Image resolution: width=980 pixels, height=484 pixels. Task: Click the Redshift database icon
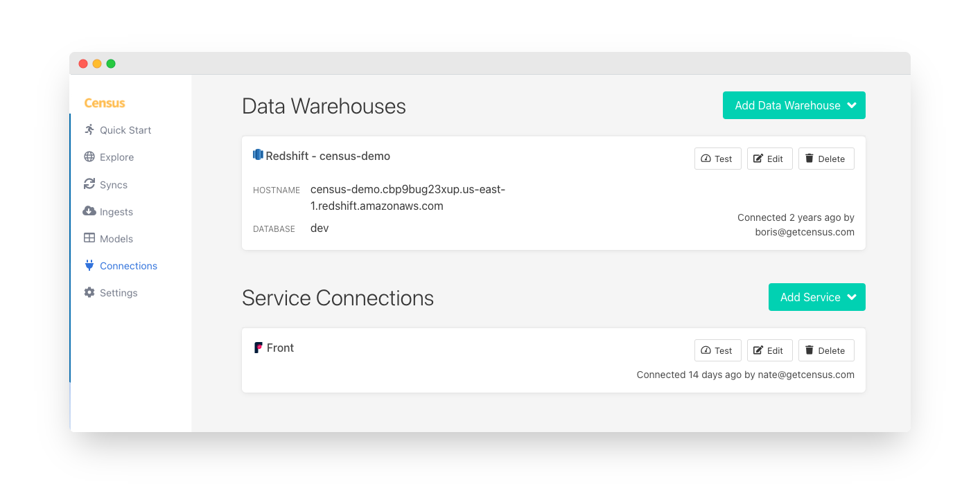258,155
